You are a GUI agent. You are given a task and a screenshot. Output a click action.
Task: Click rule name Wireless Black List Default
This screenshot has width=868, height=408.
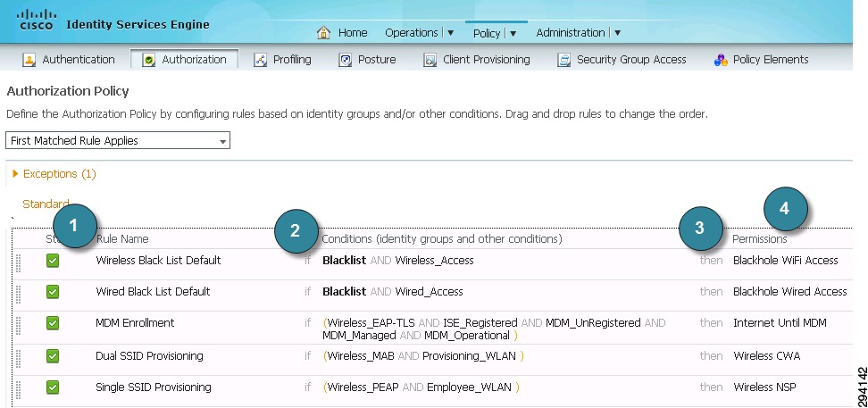[x=158, y=260]
